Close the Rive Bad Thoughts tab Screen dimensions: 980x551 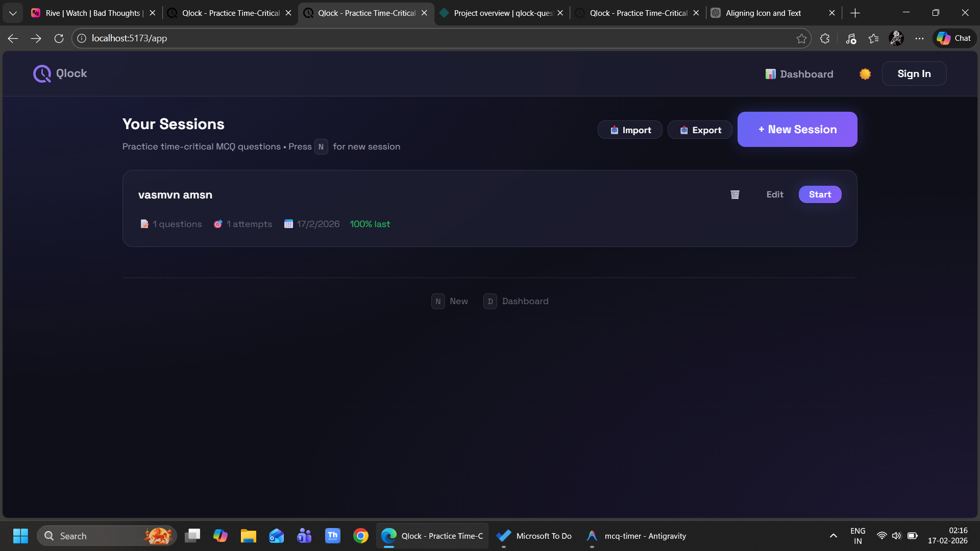(x=152, y=13)
